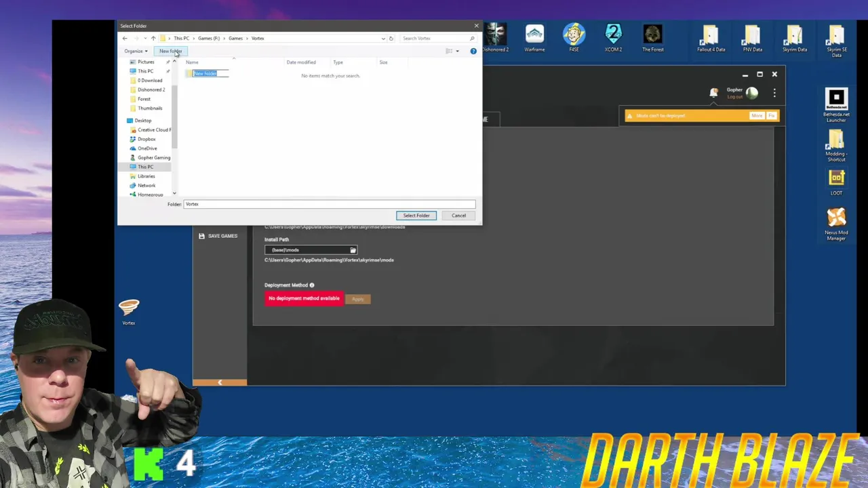868x488 pixels.
Task: Click the Up one level arrow in dialog
Action: point(153,38)
